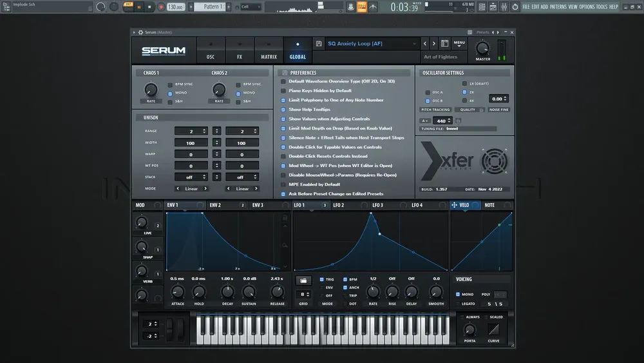Image resolution: width=644 pixels, height=363 pixels.
Task: Click the VELO drag-source cross-arrow icon
Action: pos(454,205)
